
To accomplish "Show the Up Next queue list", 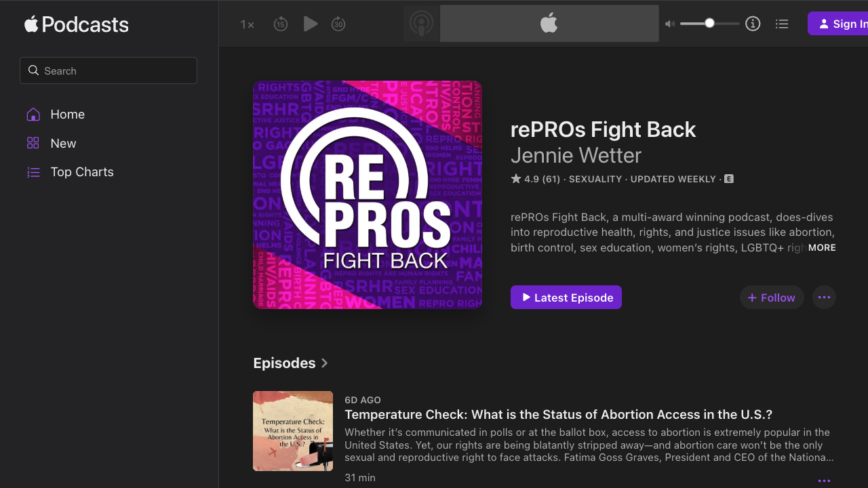I will pyautogui.click(x=782, y=24).
